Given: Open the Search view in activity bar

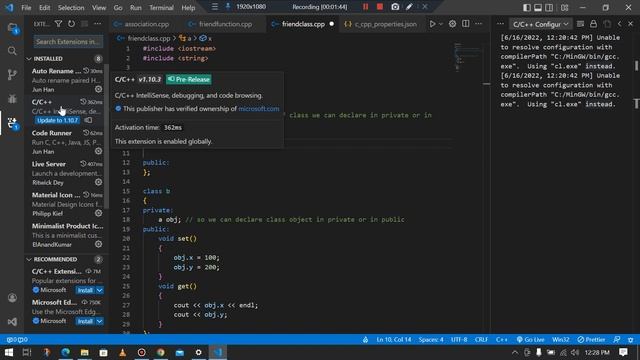Looking at the screenshot, I should click(x=12, y=51).
